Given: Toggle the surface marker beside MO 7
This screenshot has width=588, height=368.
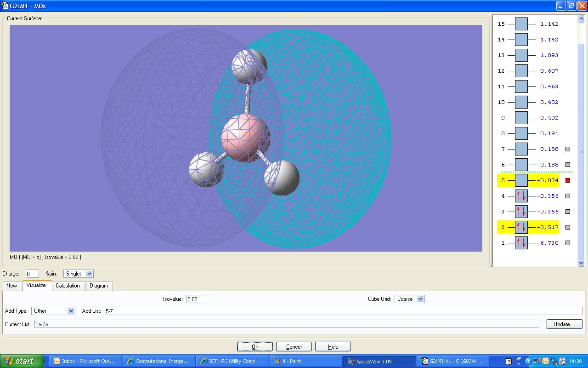Looking at the screenshot, I should click(x=568, y=149).
